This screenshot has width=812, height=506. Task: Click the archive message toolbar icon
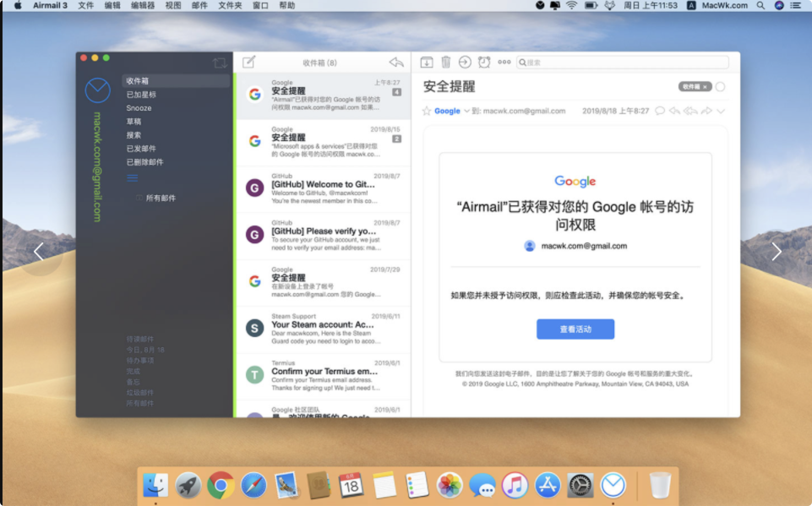coord(426,63)
